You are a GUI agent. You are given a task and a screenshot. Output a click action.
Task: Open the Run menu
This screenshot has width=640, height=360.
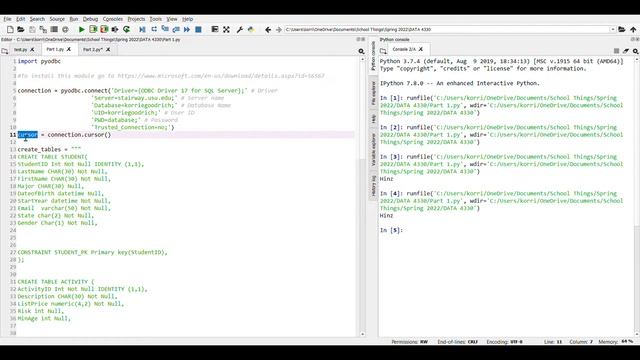[x=73, y=19]
